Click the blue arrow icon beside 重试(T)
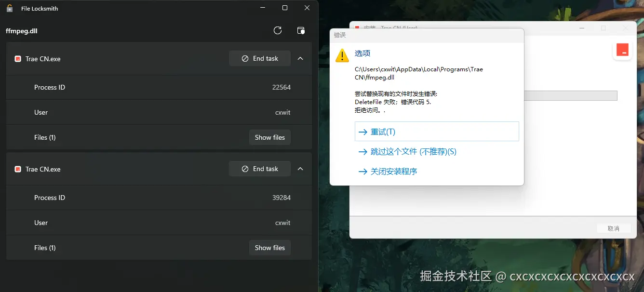The height and width of the screenshot is (292, 644). point(363,131)
